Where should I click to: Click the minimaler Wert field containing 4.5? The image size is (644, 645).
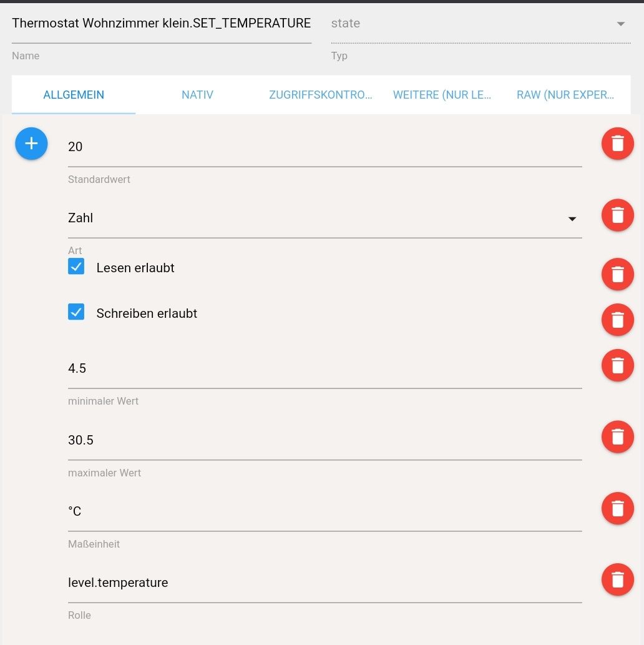click(x=325, y=368)
